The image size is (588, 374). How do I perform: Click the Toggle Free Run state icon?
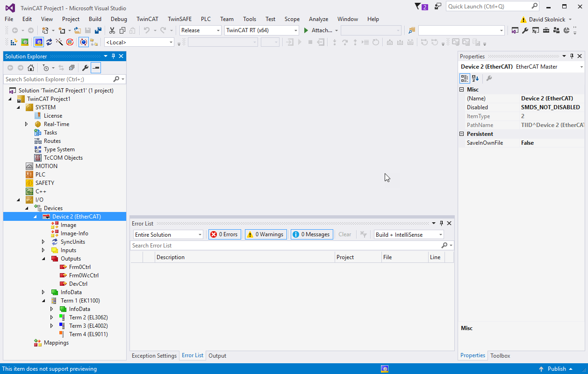[70, 42]
